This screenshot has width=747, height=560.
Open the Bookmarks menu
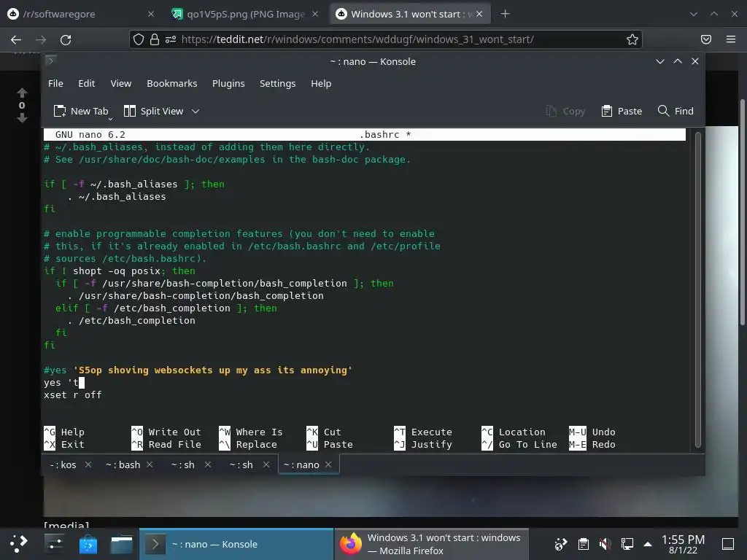point(171,83)
